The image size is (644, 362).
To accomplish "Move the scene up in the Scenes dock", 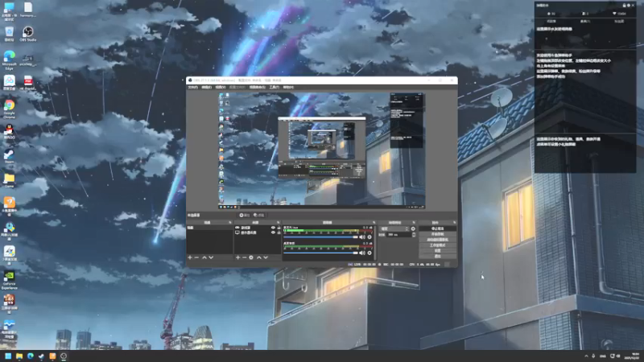I will [x=204, y=257].
